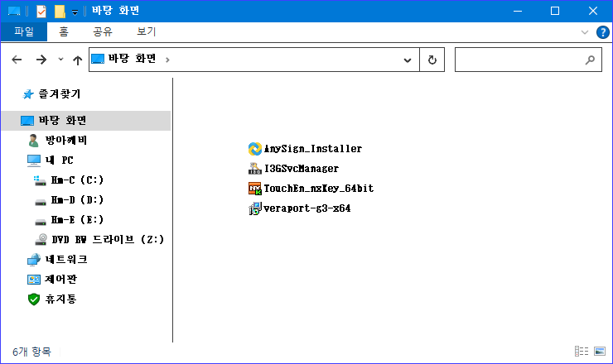This screenshot has width=613, height=364.
Task: Open drive Hm-D (D:)
Action: [77, 200]
